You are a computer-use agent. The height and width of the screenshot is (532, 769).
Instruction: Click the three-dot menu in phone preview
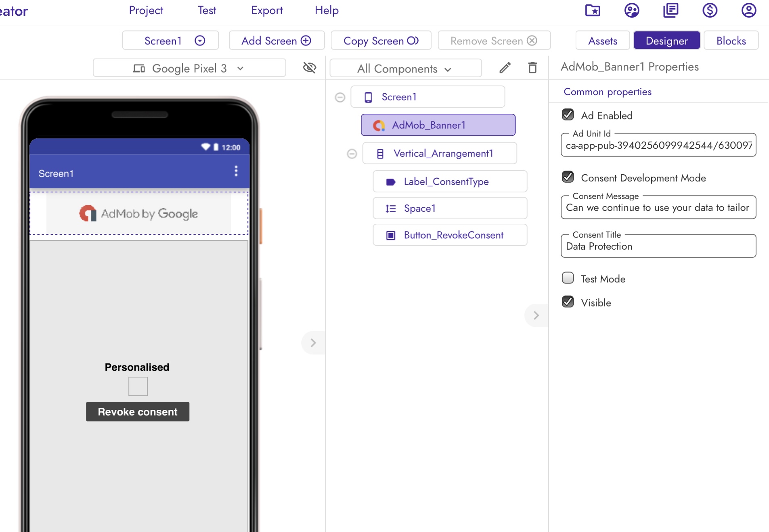click(236, 171)
